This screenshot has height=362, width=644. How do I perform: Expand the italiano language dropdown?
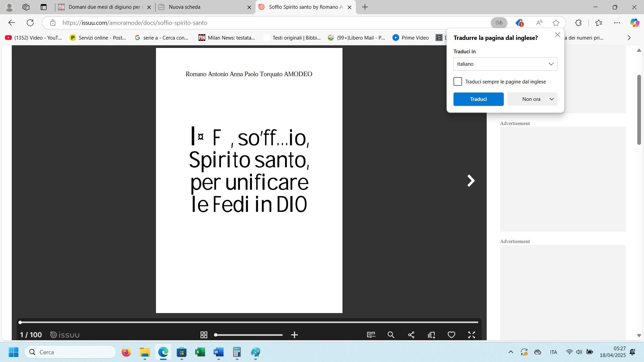505,64
